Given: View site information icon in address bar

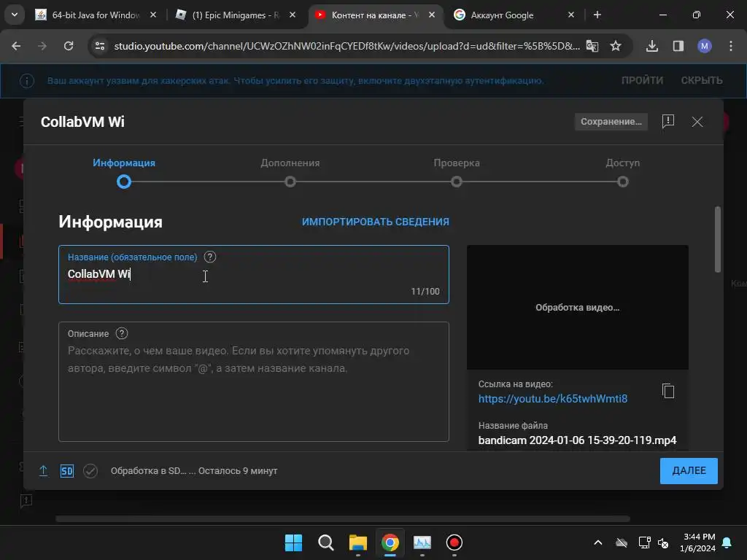Looking at the screenshot, I should click(100, 46).
